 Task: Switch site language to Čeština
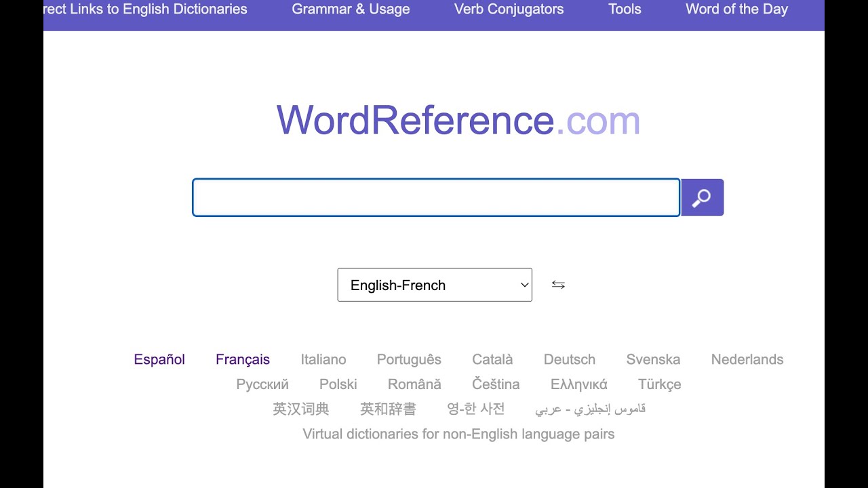coord(496,384)
